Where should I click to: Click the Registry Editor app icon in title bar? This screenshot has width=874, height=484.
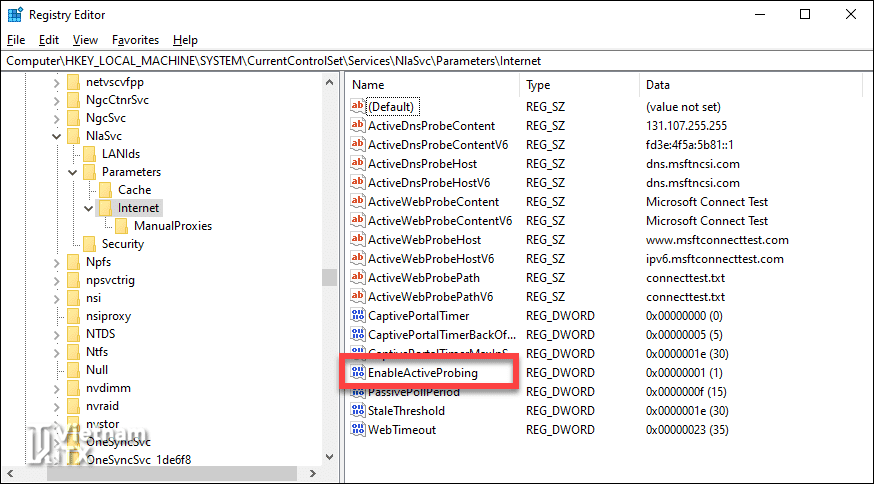pos(14,15)
